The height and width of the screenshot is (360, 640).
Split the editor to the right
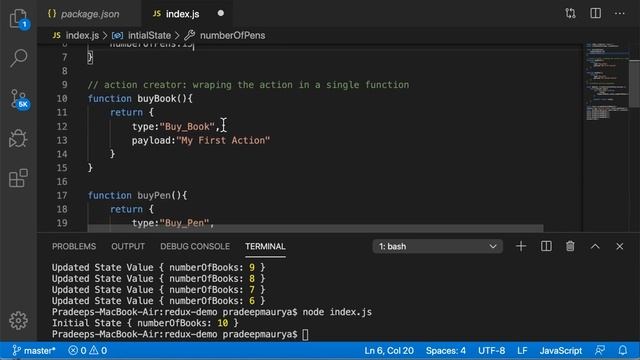point(596,13)
